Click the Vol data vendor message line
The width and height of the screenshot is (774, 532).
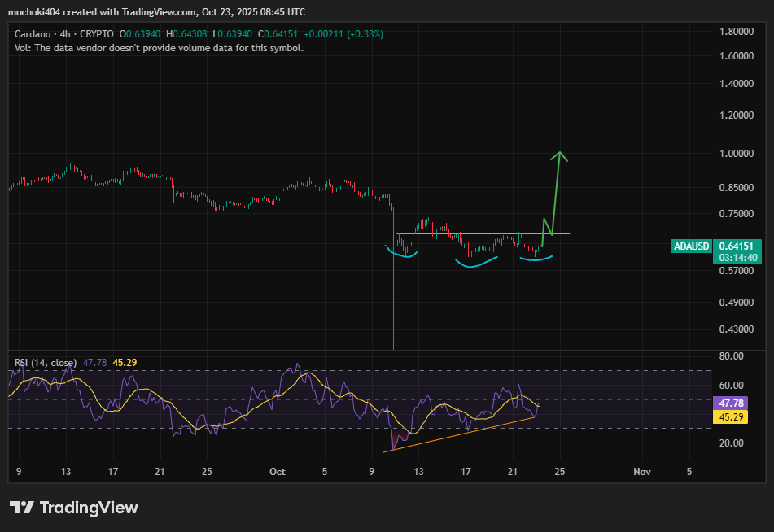click(159, 48)
